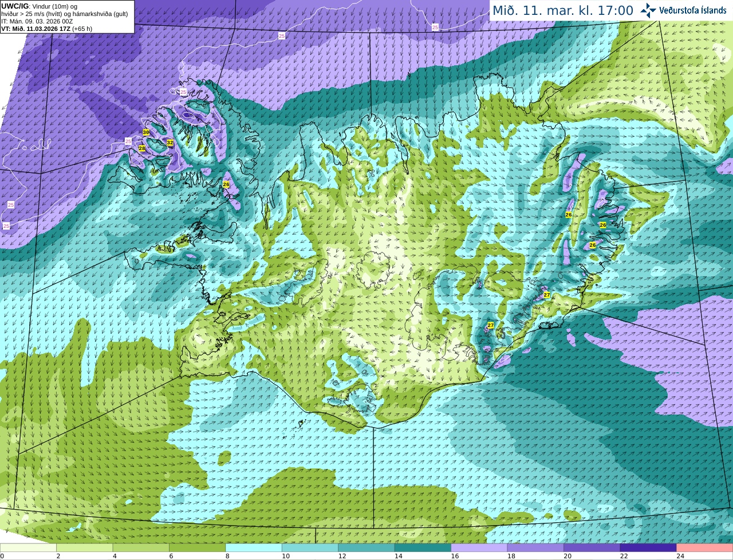The width and height of the screenshot is (733, 560).
Task: Click the scale label '10'
Action: point(286,556)
